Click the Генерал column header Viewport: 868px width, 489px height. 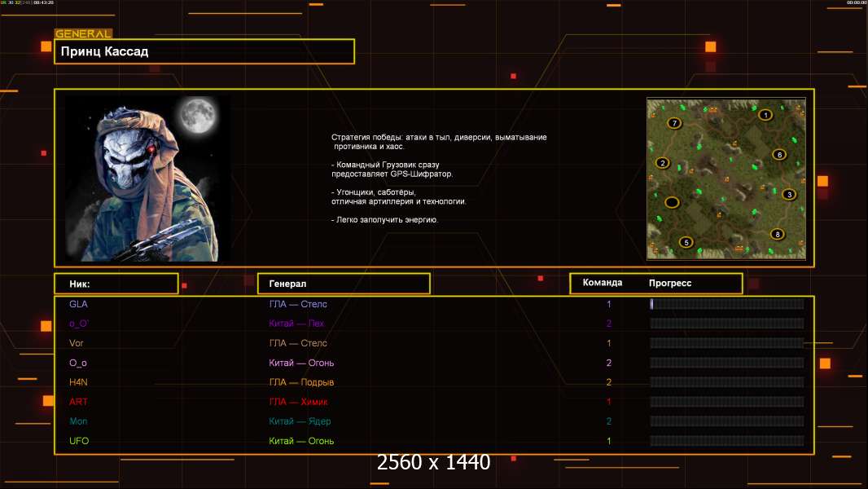pyautogui.click(x=344, y=284)
